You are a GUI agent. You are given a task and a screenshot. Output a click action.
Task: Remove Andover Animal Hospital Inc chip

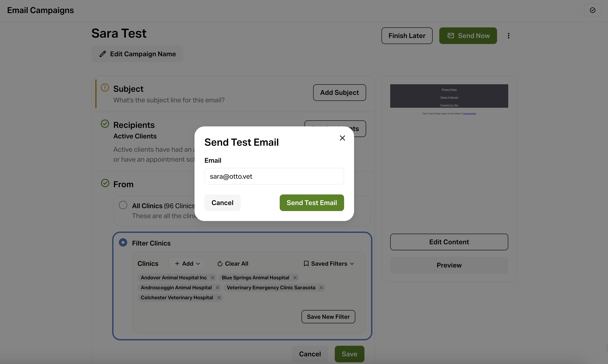(x=213, y=278)
